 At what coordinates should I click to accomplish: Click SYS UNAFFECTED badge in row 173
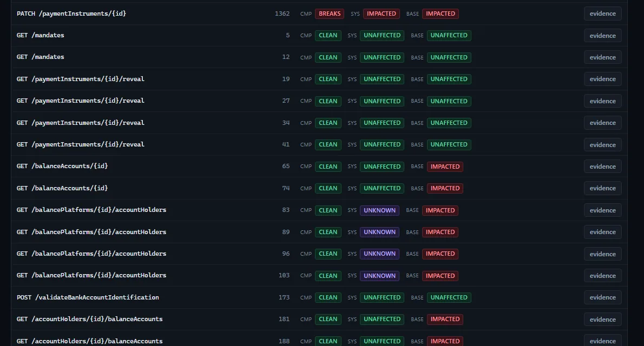(x=382, y=297)
